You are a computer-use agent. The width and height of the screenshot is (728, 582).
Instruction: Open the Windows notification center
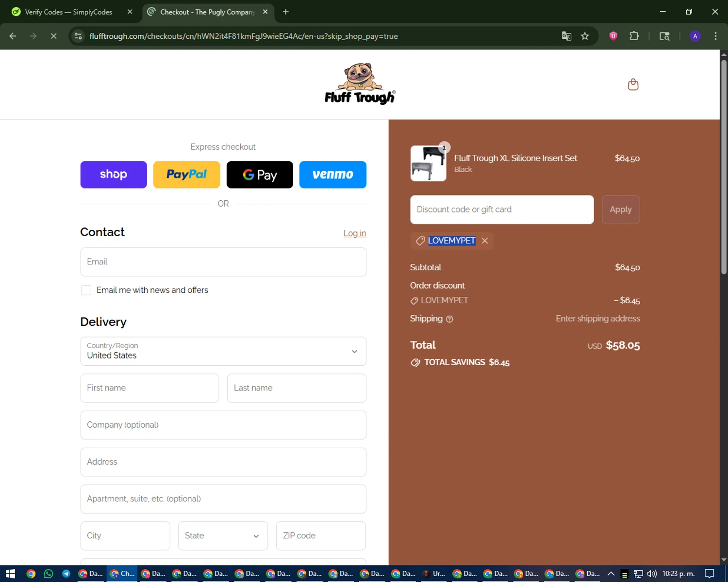click(710, 574)
